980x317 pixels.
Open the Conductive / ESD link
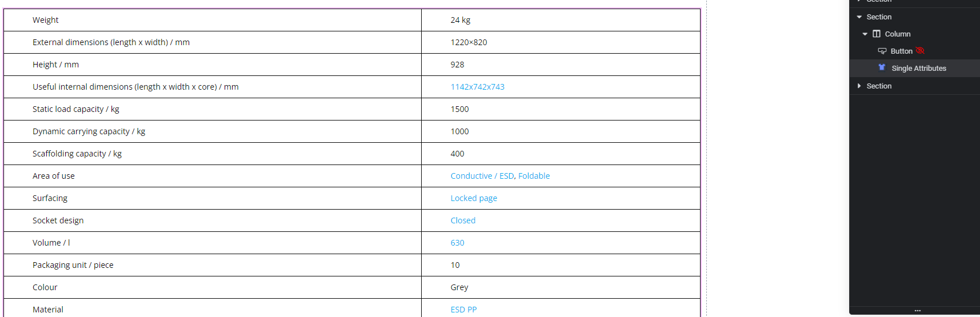[x=482, y=176]
